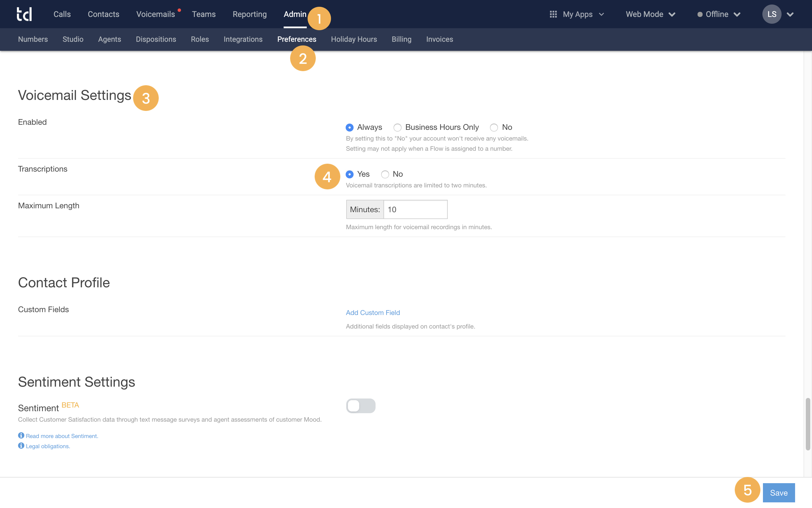812x508 pixels.
Task: Open the Numbers admin tab
Action: [33, 39]
